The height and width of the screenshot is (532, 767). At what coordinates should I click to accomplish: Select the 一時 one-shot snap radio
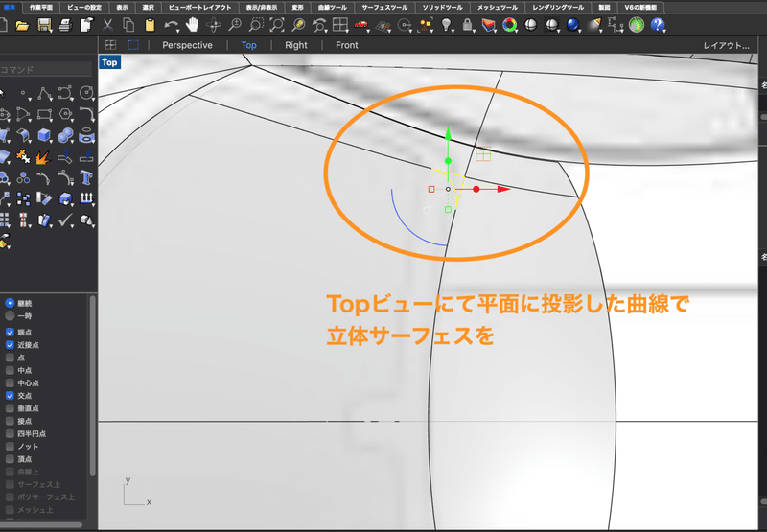point(10,316)
